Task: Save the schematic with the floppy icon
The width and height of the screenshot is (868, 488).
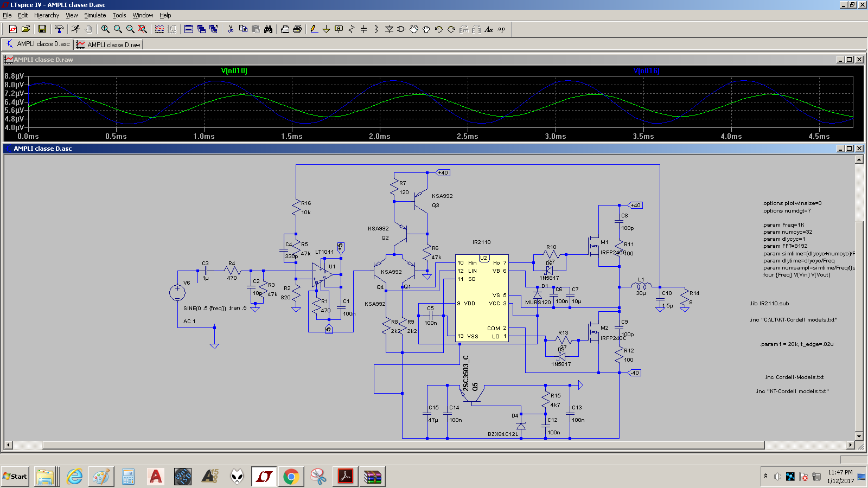Action: pos(42,29)
